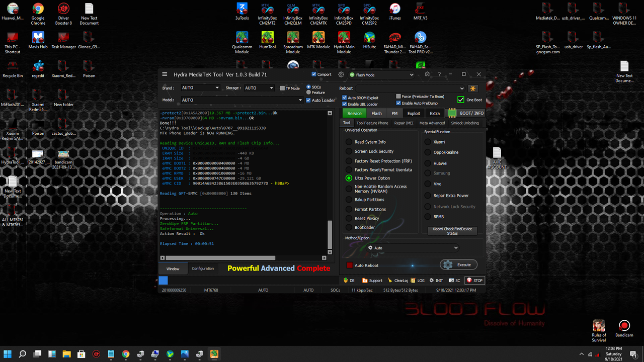Open the Extra tab
The image size is (644, 362).
[435, 113]
